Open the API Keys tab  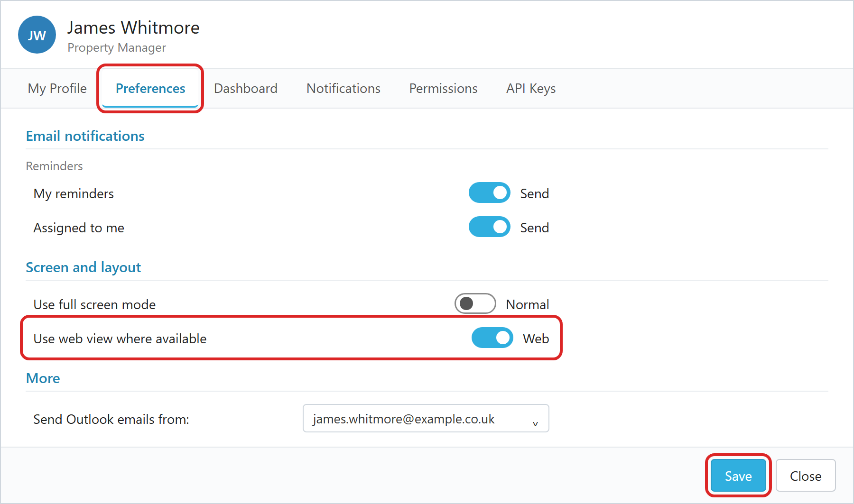click(531, 89)
